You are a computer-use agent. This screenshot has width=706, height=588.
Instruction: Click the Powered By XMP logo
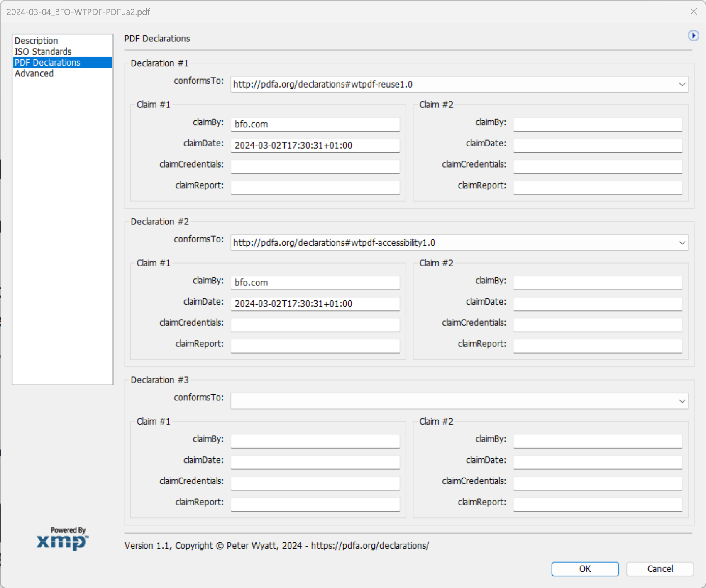point(61,539)
